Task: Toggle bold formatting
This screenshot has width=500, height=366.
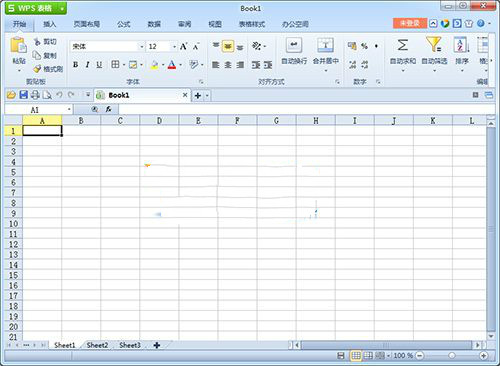Action: coord(76,65)
